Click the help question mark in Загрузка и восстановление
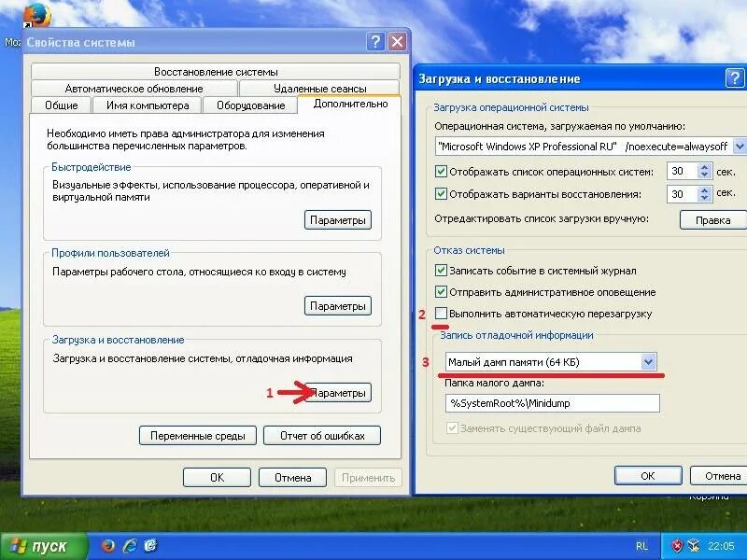Viewport: 747px width, 560px height. [x=735, y=77]
